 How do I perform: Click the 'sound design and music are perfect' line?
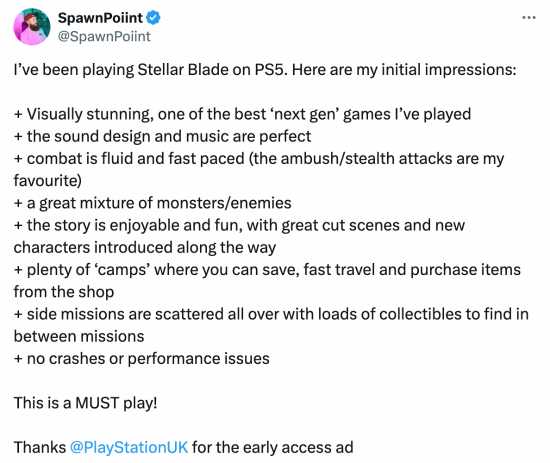[162, 136]
